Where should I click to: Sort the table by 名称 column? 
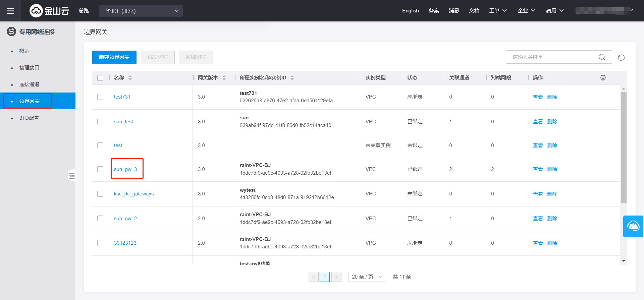click(130, 78)
